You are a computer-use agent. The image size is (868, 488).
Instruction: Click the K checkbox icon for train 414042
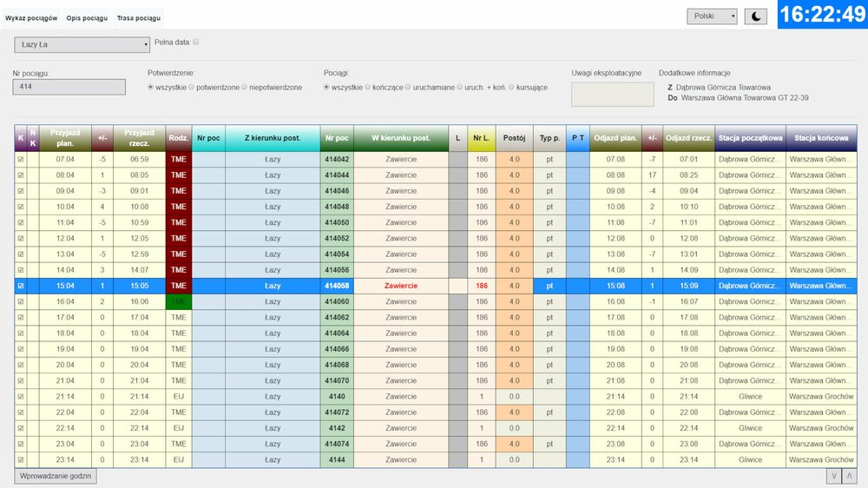coord(21,160)
